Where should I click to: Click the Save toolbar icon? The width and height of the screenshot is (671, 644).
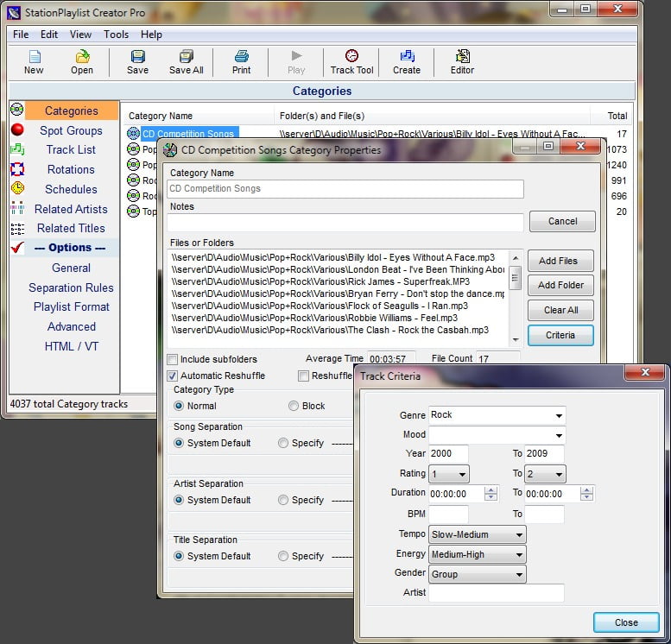pos(138,56)
